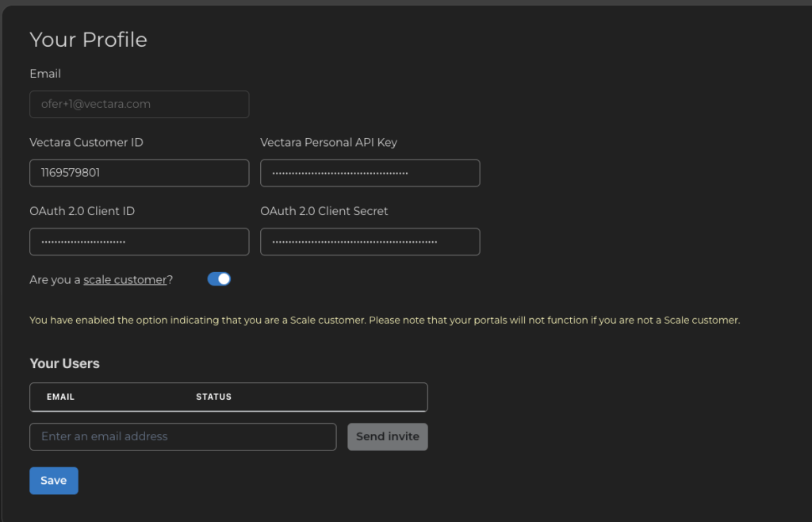812x522 pixels.
Task: Click the STATUS column header in users table
Action: tap(213, 397)
